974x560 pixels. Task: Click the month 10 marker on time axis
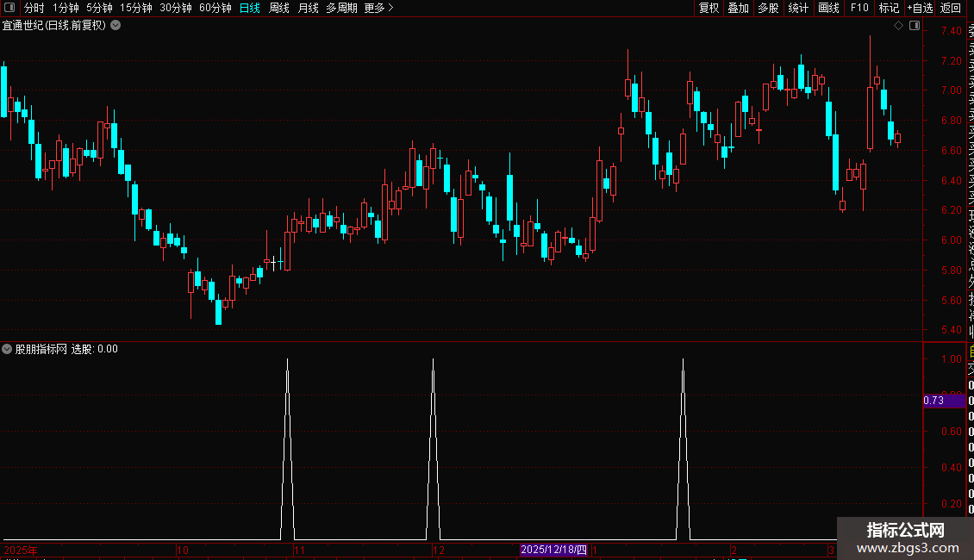183,550
